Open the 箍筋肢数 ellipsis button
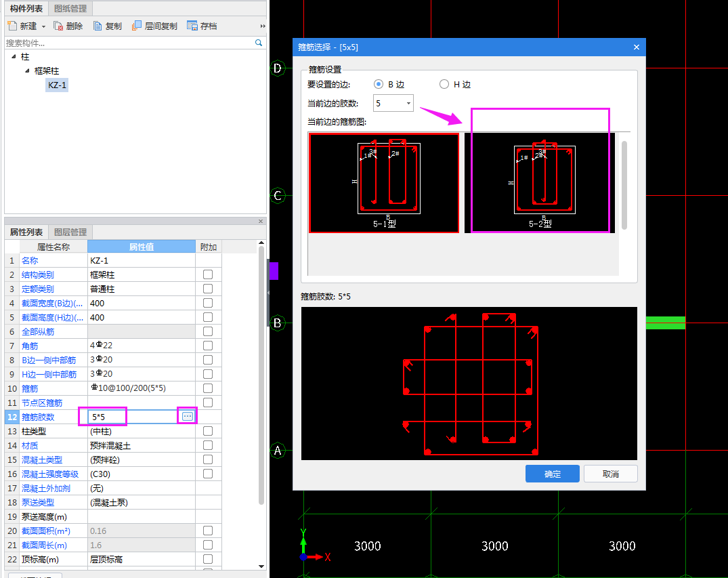 [x=187, y=416]
